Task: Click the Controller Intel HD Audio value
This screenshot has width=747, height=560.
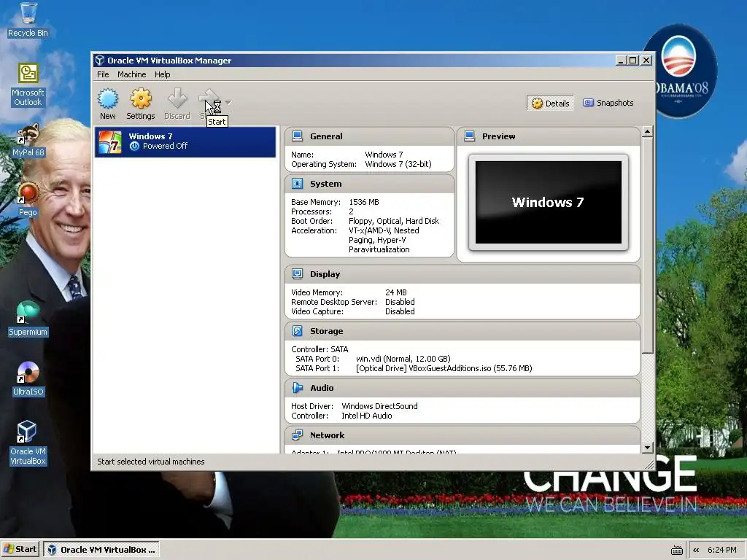Action: coord(367,416)
